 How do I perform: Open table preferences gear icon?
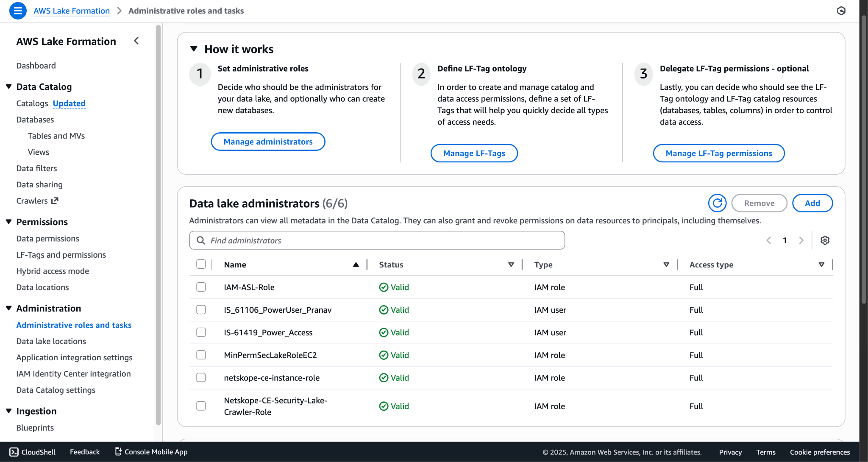pos(825,240)
